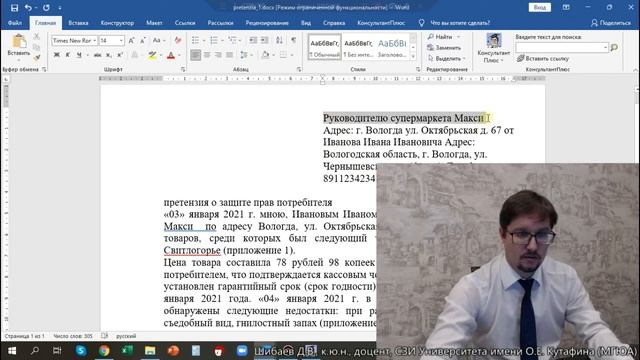
Task: Apply subscript formatting
Action: (109, 55)
